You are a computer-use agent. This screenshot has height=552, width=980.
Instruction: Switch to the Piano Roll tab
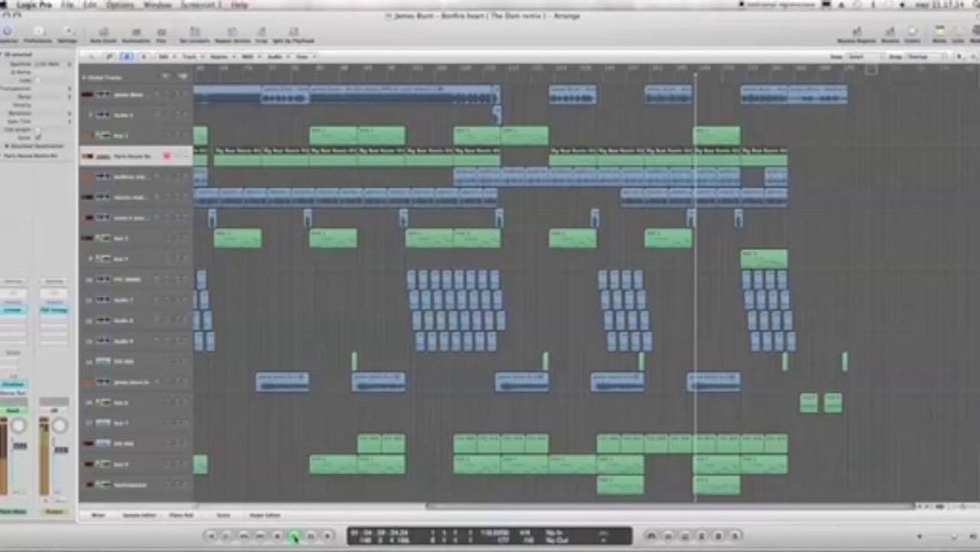(181, 515)
